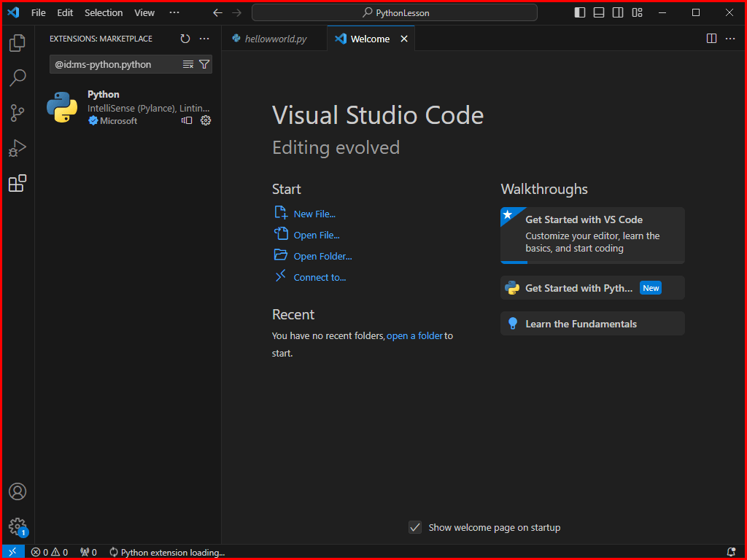
Task: Open the View menu
Action: (x=144, y=13)
